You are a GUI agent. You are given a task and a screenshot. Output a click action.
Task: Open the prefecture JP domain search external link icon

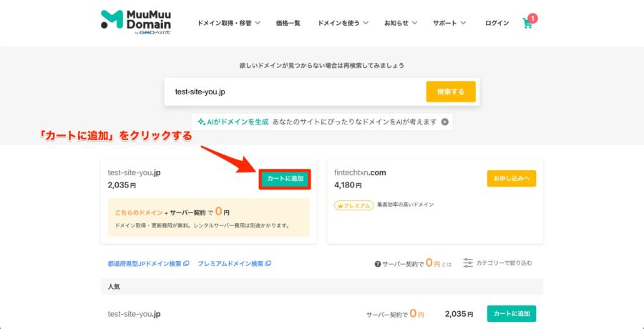pos(186,264)
